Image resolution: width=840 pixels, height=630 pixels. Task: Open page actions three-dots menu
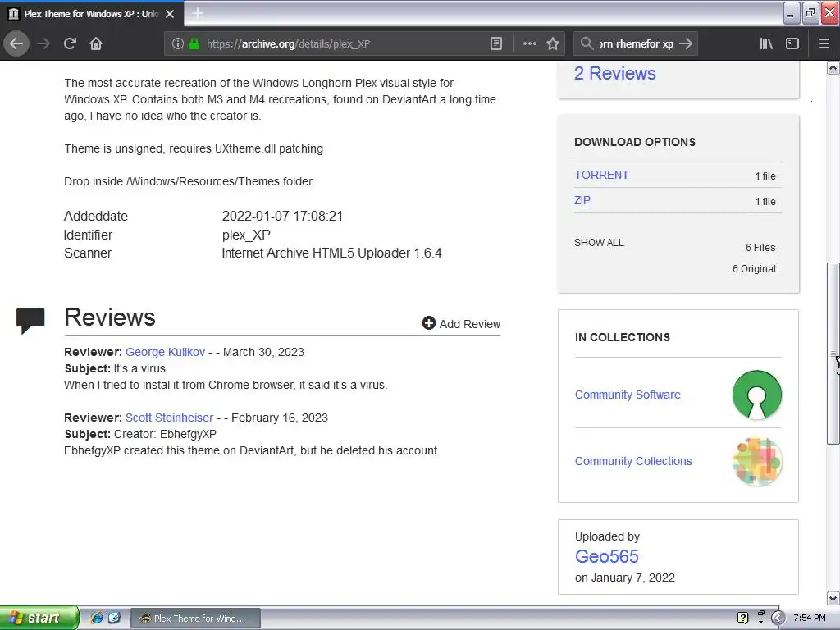[529, 44]
